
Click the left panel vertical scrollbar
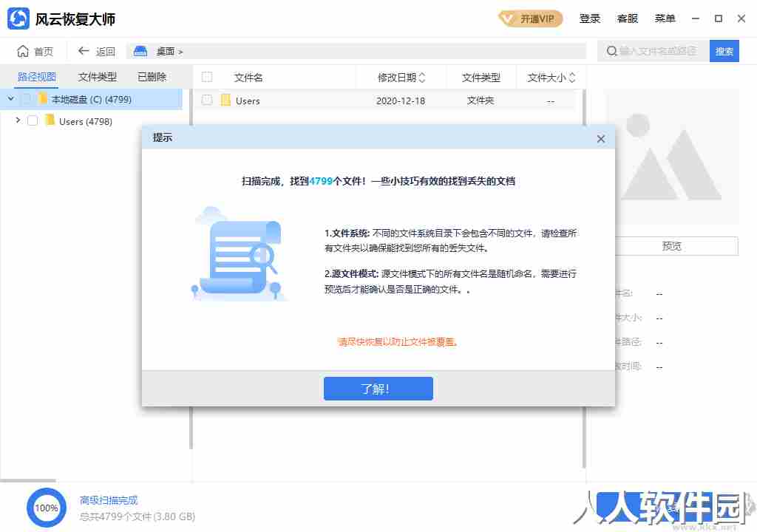pyautogui.click(x=191, y=270)
